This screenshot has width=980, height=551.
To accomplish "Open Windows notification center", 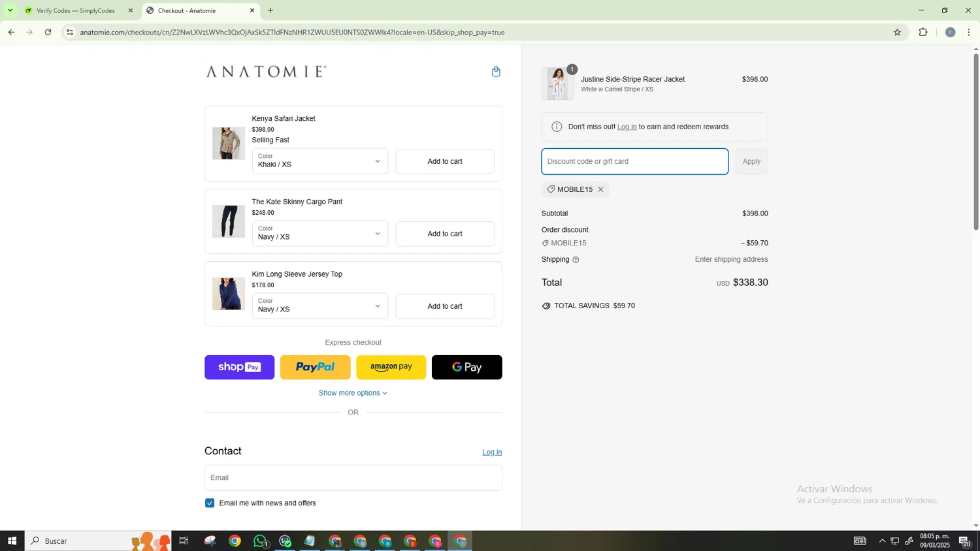I will coord(965,541).
